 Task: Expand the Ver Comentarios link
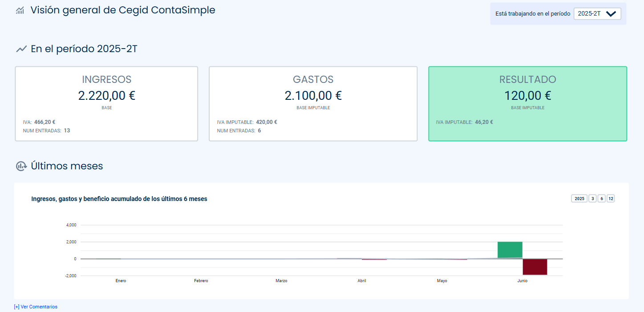click(x=36, y=307)
